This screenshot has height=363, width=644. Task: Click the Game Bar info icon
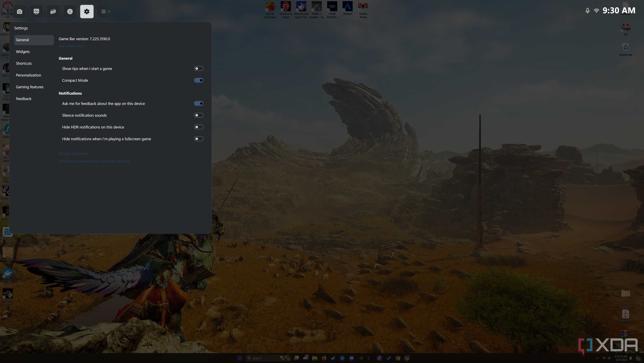point(70,11)
